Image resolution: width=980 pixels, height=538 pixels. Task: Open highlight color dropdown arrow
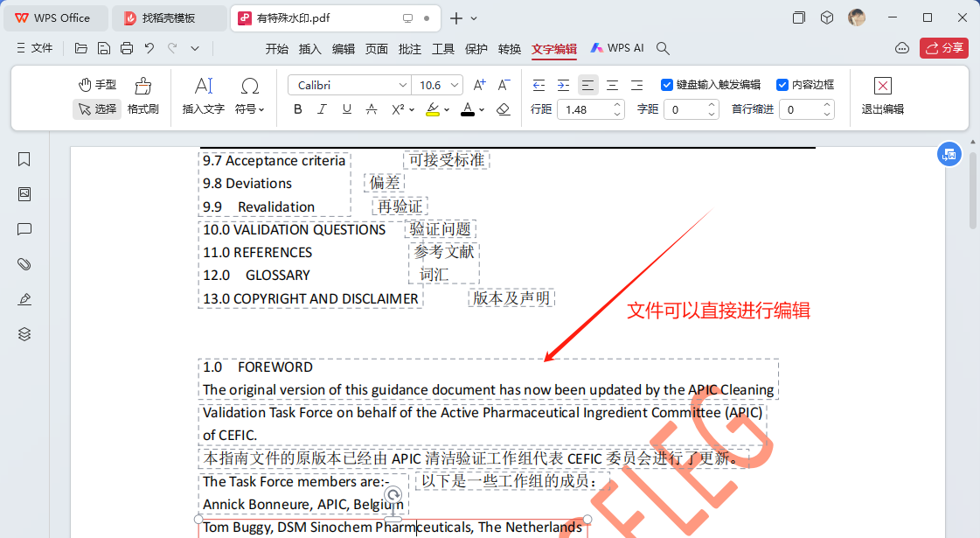click(446, 110)
